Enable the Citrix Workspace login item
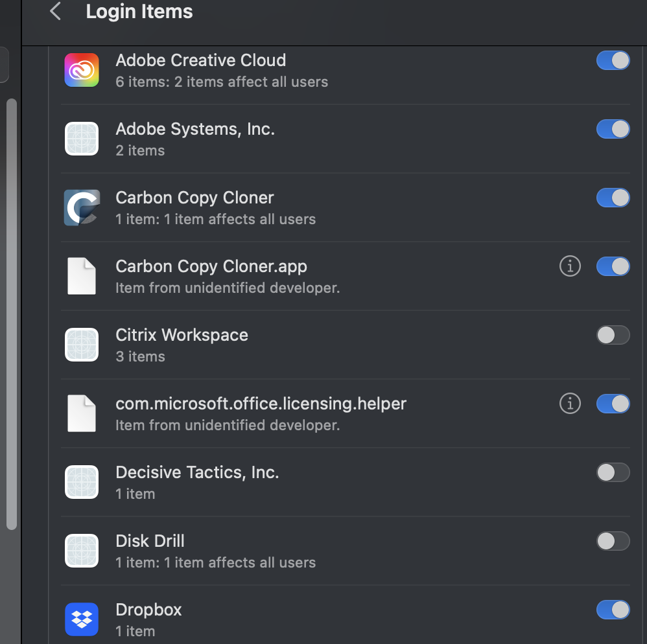The height and width of the screenshot is (644, 647). [613, 335]
